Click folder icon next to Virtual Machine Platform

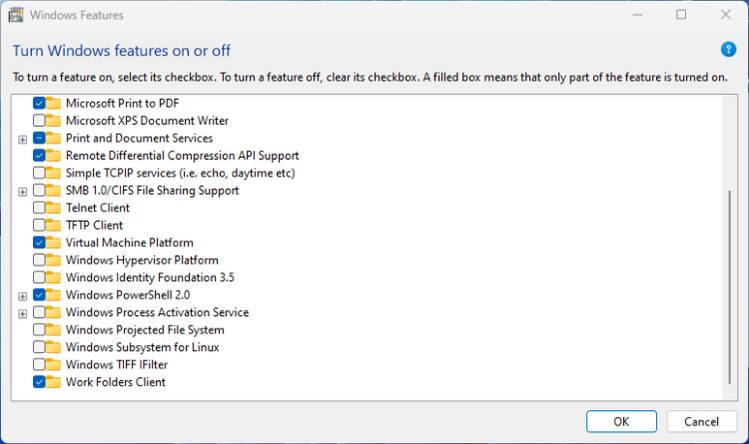coord(54,243)
